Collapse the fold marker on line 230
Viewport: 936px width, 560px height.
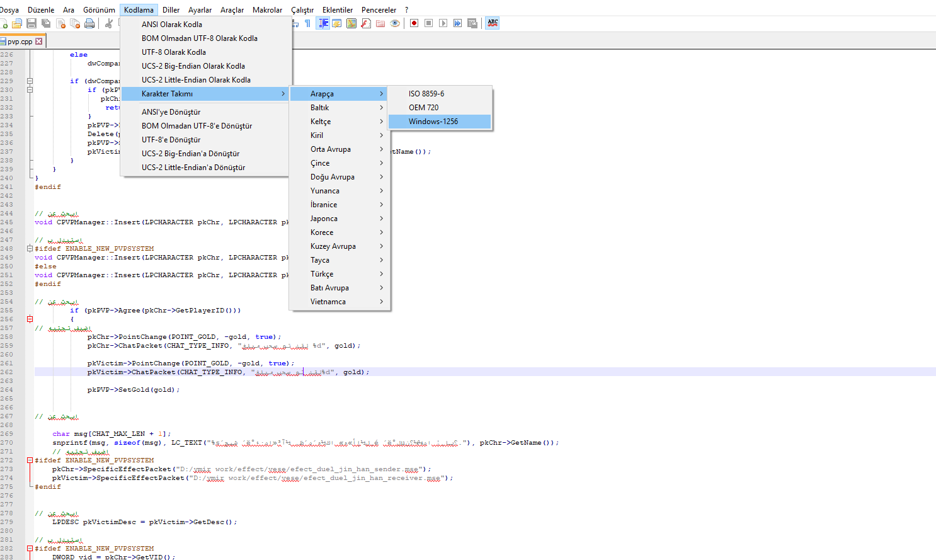click(30, 90)
